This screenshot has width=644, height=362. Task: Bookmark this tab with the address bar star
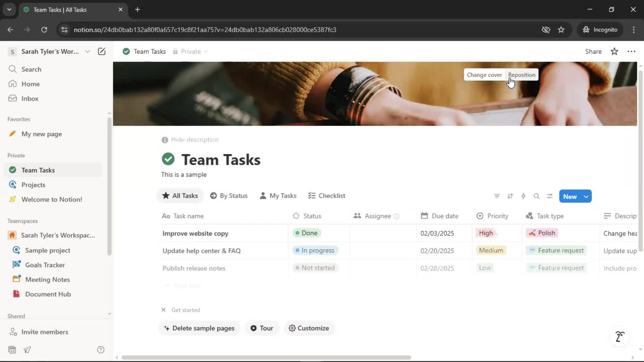(x=561, y=29)
